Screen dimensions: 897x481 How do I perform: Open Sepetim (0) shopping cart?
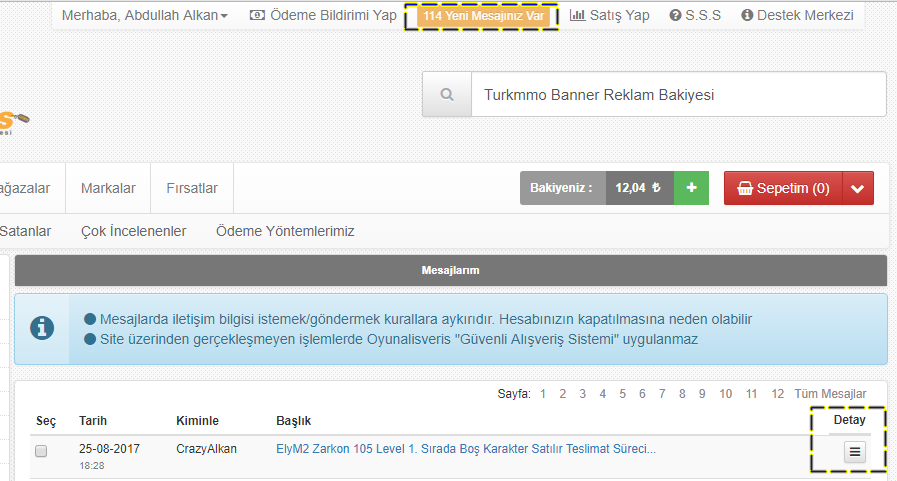783,188
